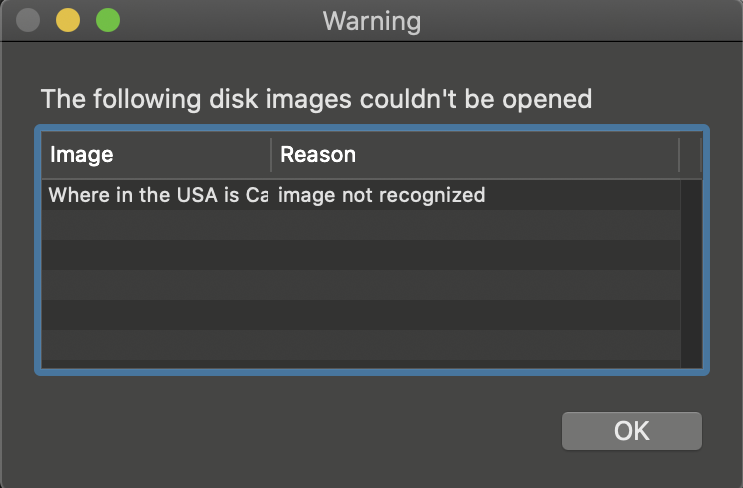Click the divider right of Reason header
The image size is (743, 488).
click(x=679, y=155)
